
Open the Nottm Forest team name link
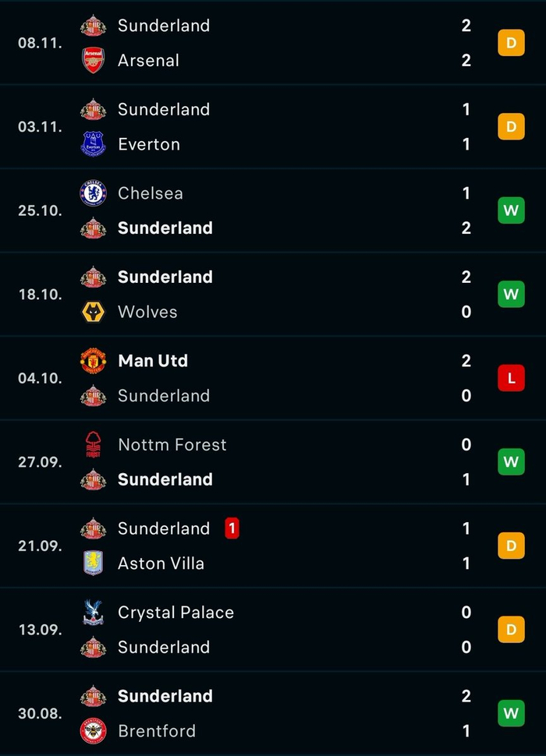[x=172, y=445]
